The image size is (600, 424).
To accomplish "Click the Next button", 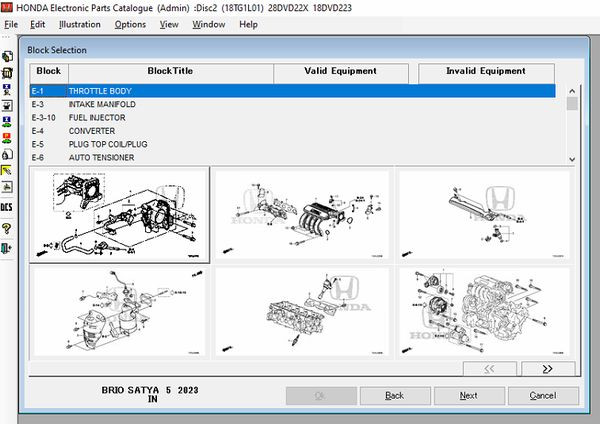I will tap(468, 395).
